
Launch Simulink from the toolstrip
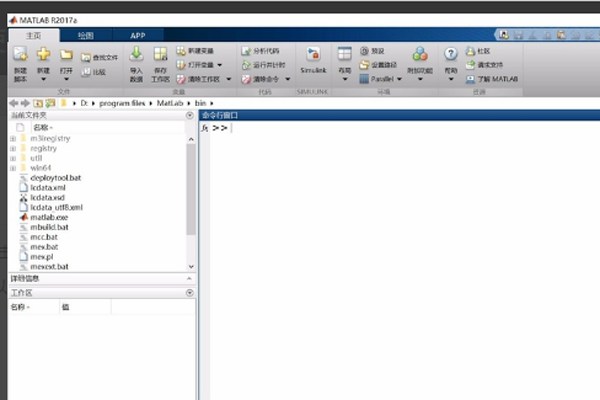coord(312,58)
